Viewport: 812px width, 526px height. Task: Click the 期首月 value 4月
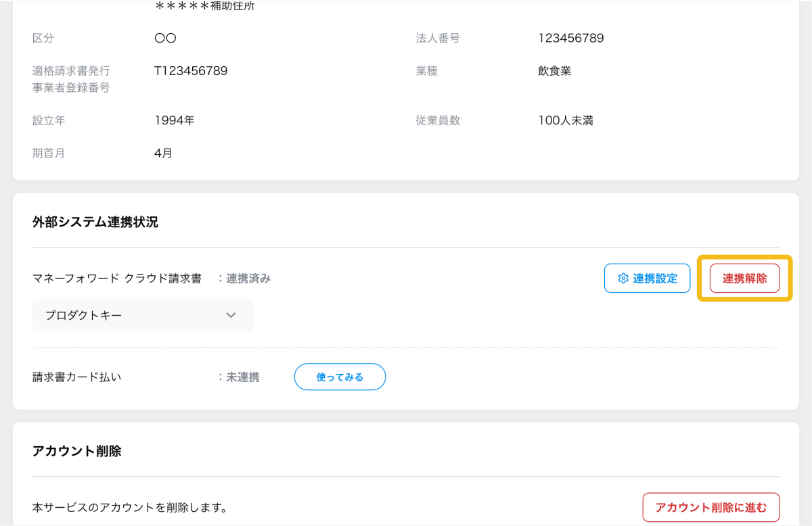coord(163,153)
